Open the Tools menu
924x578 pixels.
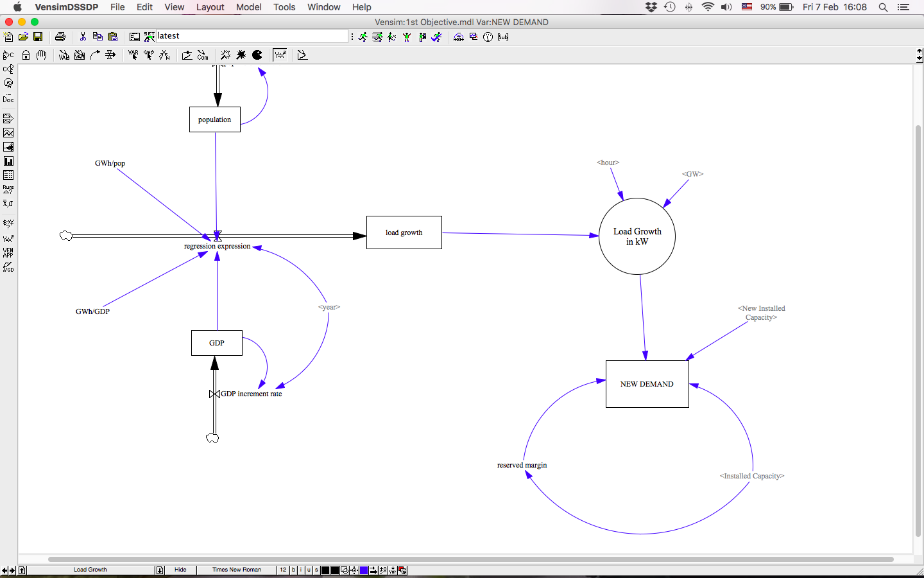pyautogui.click(x=284, y=7)
